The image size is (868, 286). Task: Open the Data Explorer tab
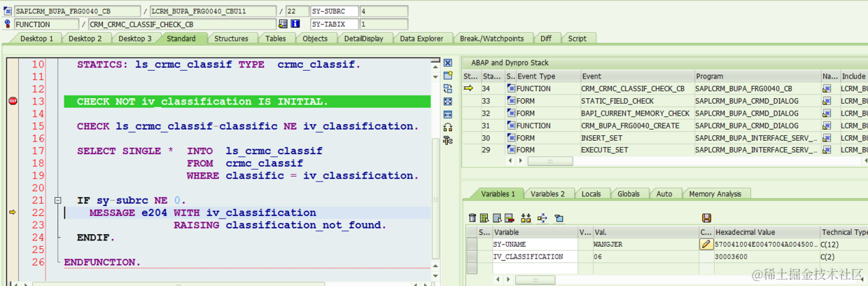[x=421, y=39]
